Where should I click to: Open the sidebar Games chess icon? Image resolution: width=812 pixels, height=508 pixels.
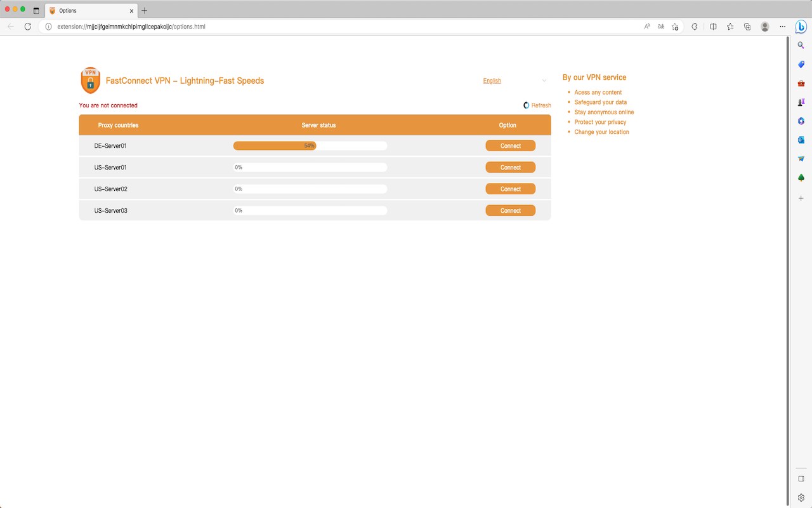pos(801,102)
